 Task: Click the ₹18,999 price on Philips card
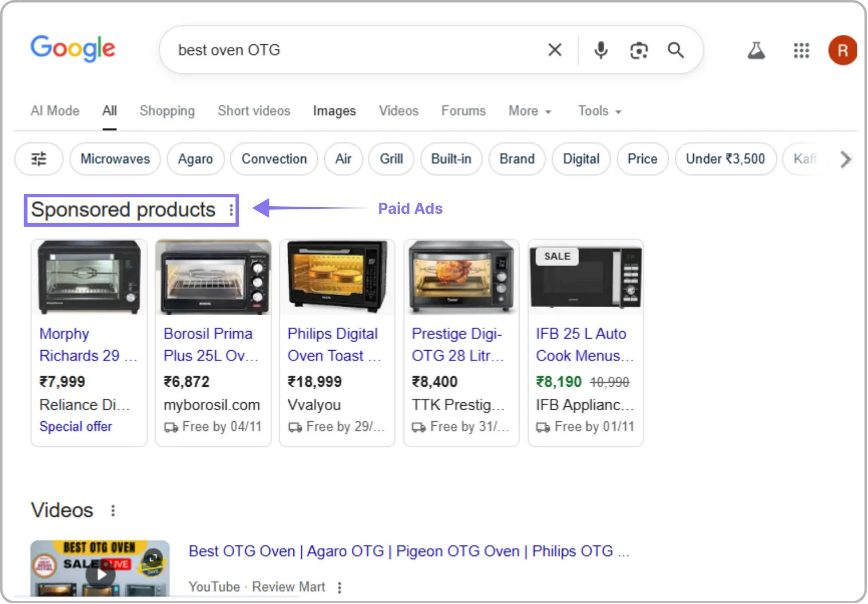pos(315,382)
